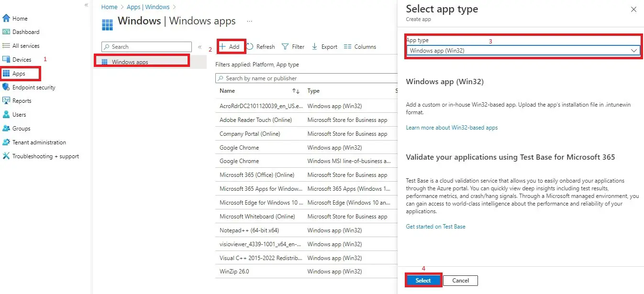Viewport: 644px width, 294px height.
Task: Open Learn more about Win32-based apps
Action: pos(452,128)
